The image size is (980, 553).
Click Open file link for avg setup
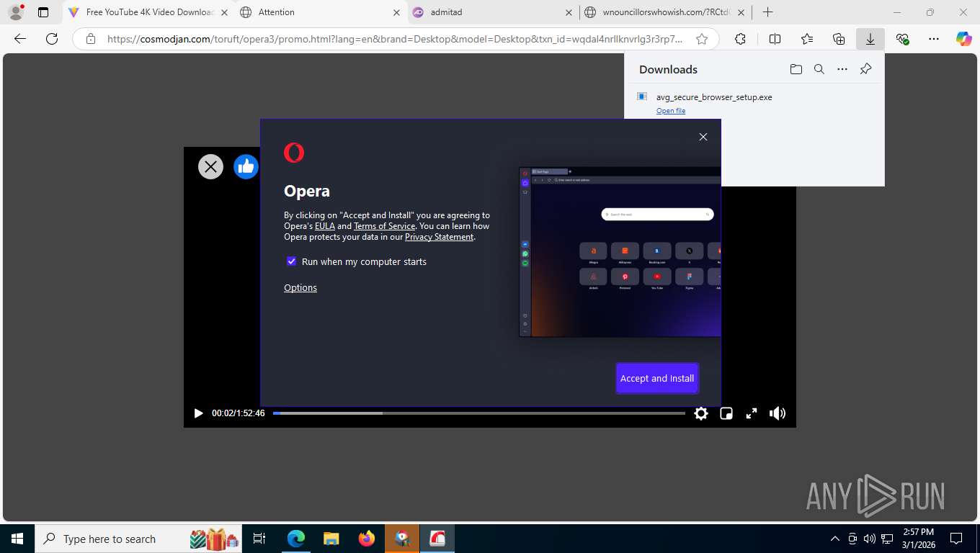[x=671, y=110]
